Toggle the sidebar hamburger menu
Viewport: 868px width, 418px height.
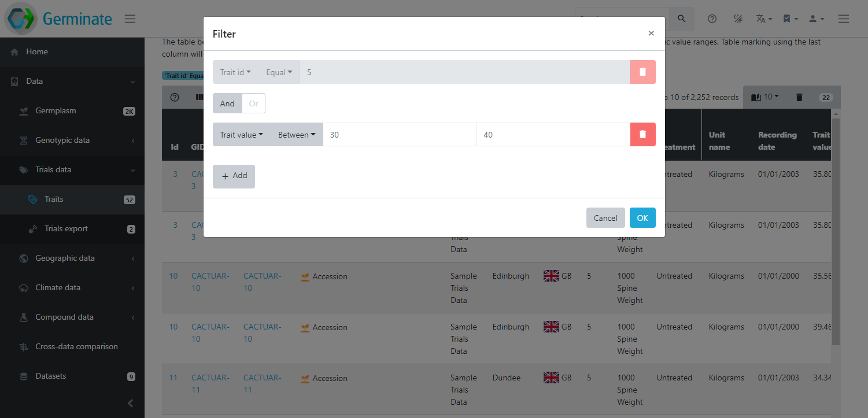[130, 19]
